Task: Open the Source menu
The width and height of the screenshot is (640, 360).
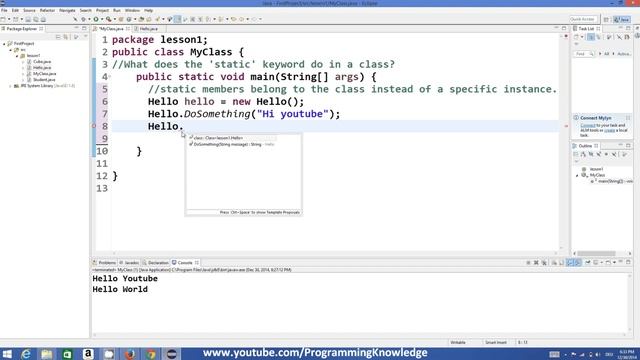Action: pos(29,10)
